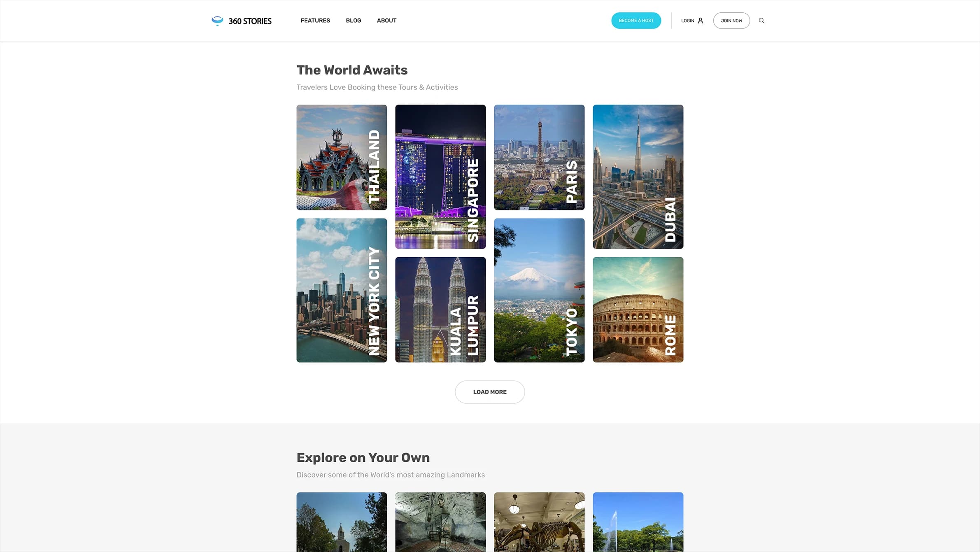The height and width of the screenshot is (552, 980).
Task: Click 'The World Awaits' heading
Action: click(352, 70)
